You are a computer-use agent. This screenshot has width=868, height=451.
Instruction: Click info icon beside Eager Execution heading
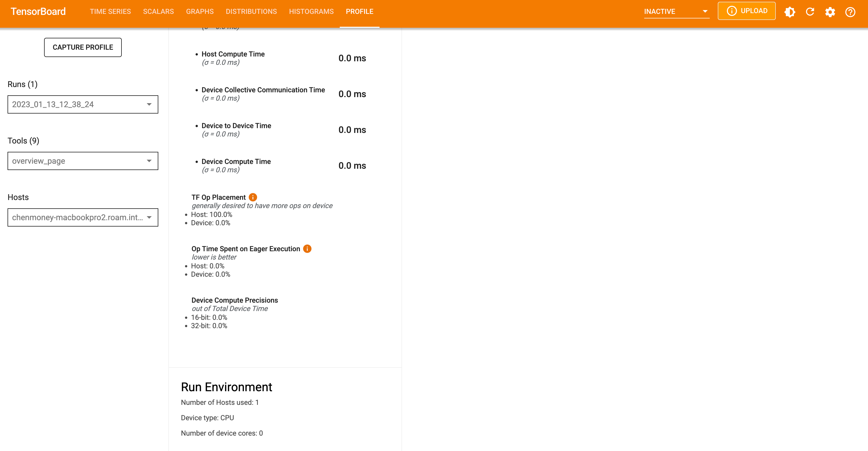pyautogui.click(x=307, y=249)
